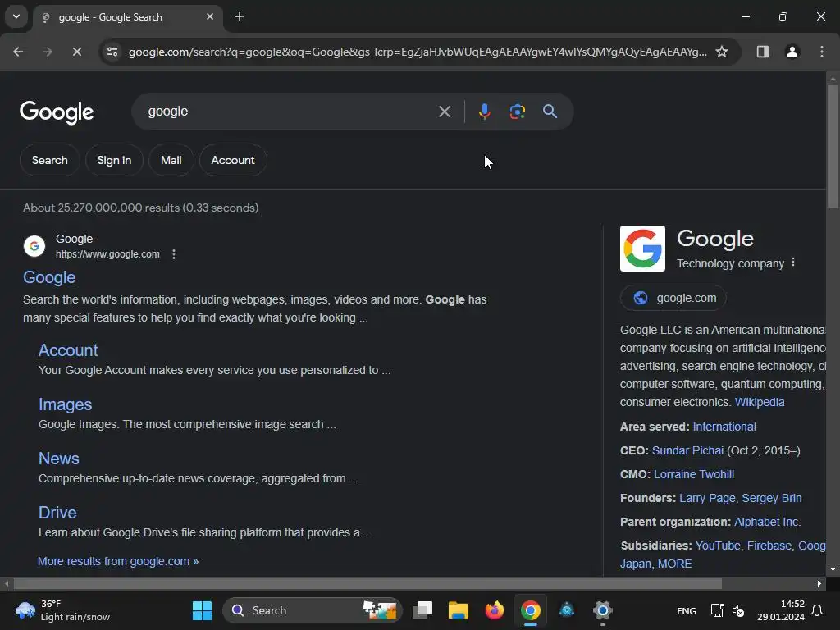
Task: Open the YouTube subsidiary link
Action: click(x=717, y=546)
